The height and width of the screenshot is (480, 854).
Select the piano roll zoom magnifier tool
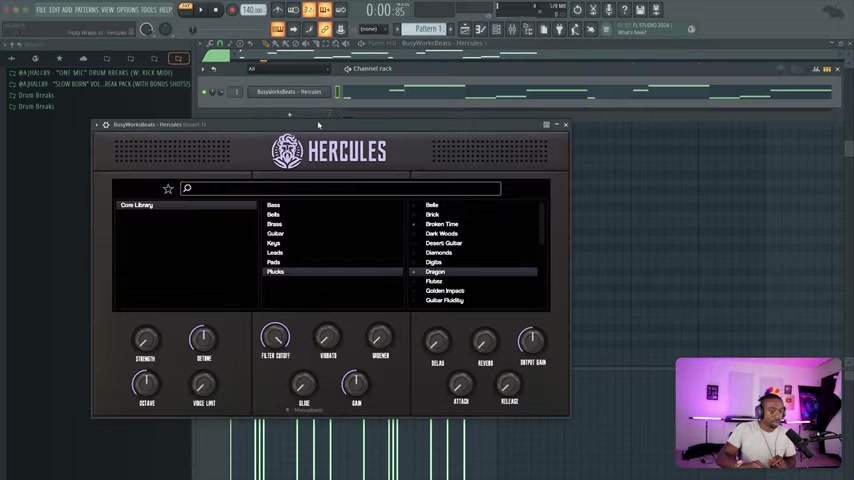336,44
